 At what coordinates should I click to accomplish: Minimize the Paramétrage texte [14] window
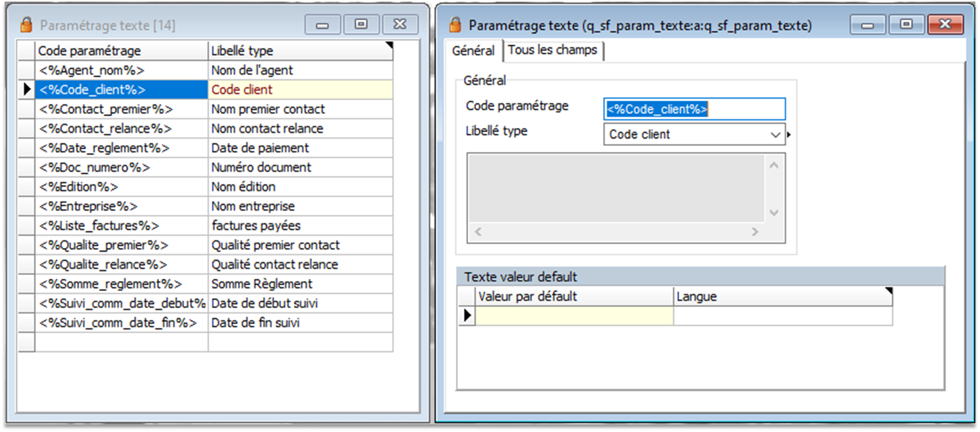(322, 25)
